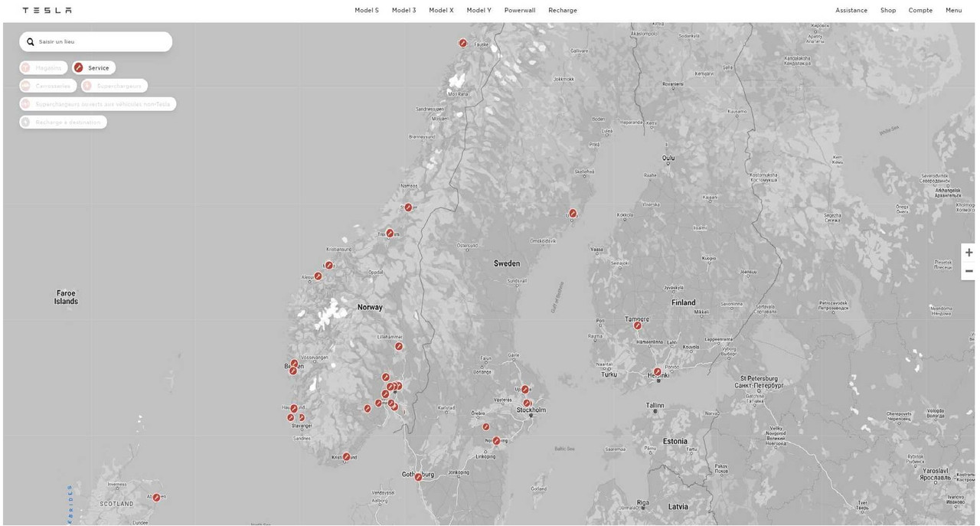Click the Oulu city label
The width and height of the screenshot is (980, 526).
click(668, 158)
